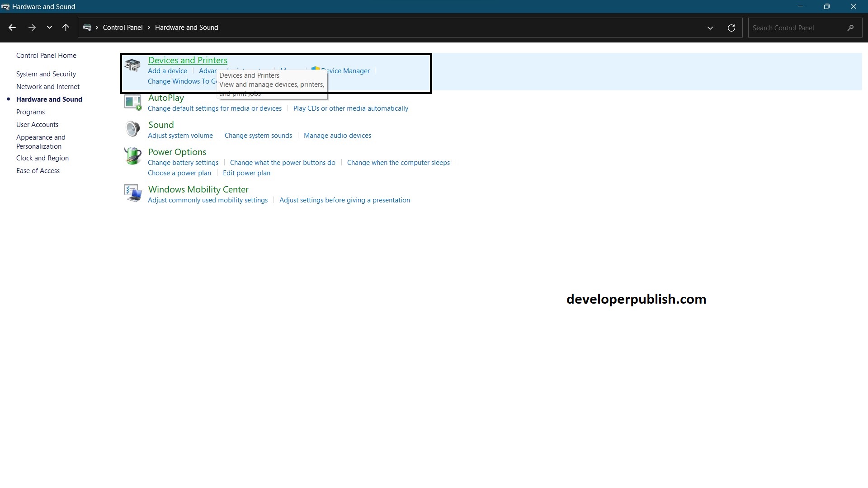The height and width of the screenshot is (488, 868).
Task: Click the Search Control Panel field
Action: click(796, 28)
